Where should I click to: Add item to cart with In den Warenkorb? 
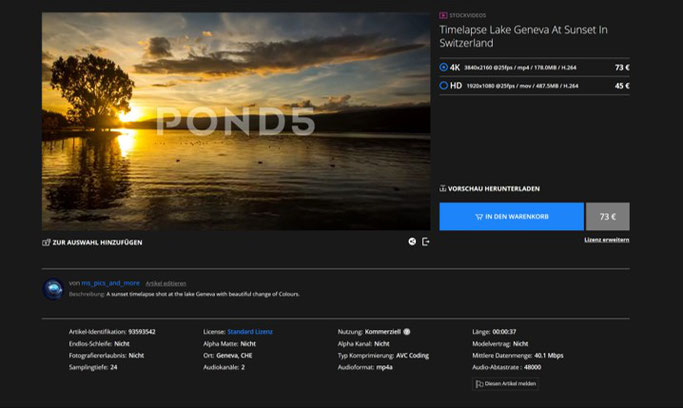click(x=511, y=216)
